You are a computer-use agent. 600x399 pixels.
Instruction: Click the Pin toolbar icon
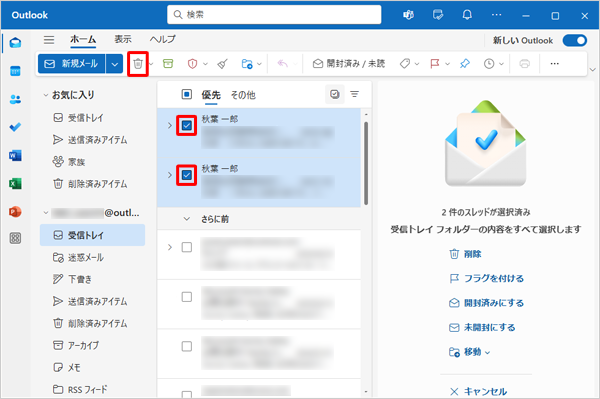465,64
